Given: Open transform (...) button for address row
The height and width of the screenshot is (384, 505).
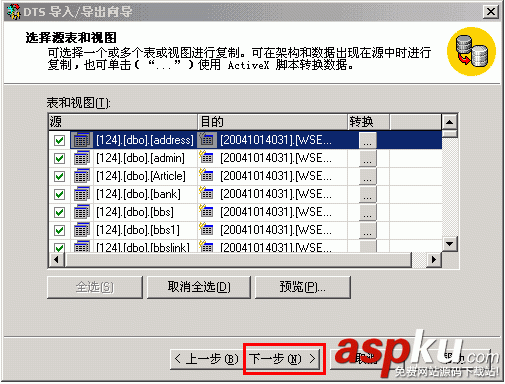Looking at the screenshot, I should (368, 140).
